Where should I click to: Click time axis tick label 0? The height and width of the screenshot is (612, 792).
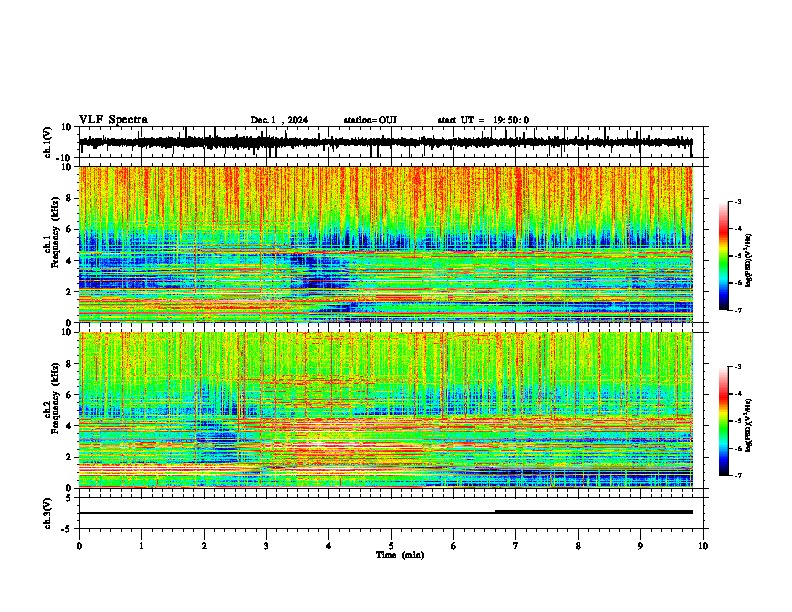point(79,546)
